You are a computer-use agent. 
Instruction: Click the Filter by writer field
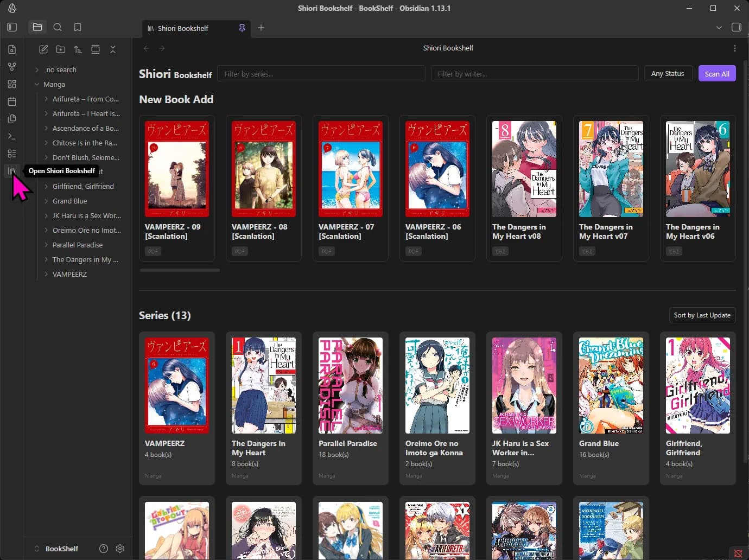pos(535,74)
